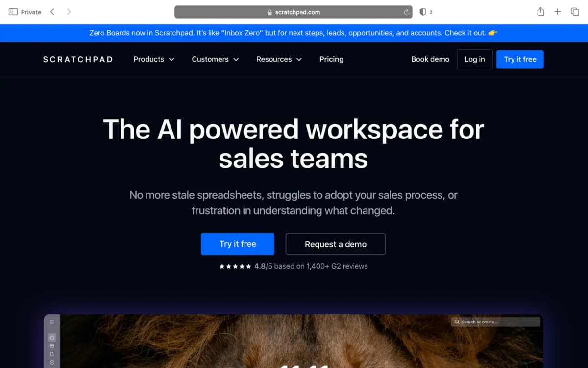Open the Zero Boards announcement banner
The image size is (588, 368).
pyautogui.click(x=294, y=33)
